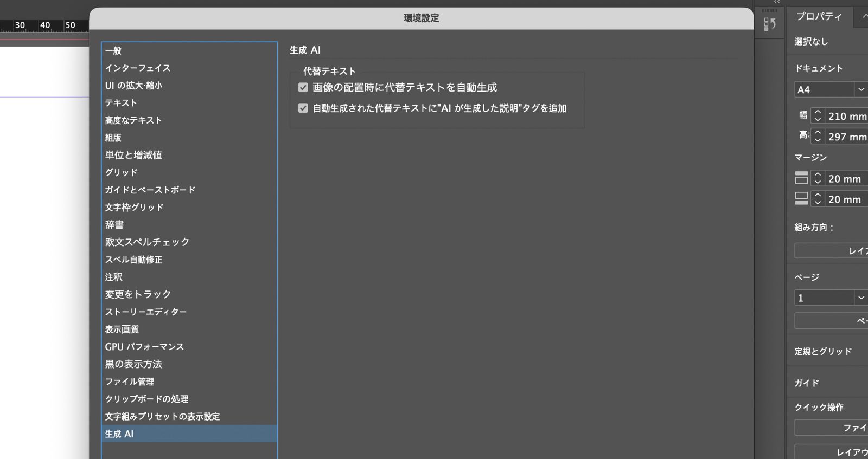
Task: Open the History panel icon in dock
Action: [x=769, y=24]
